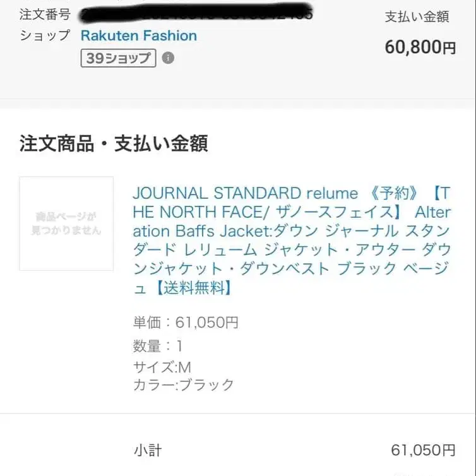Image resolution: width=476 pixels, height=476 pixels.
Task: Click the 支払い金額 label at top right
Action: tap(417, 16)
